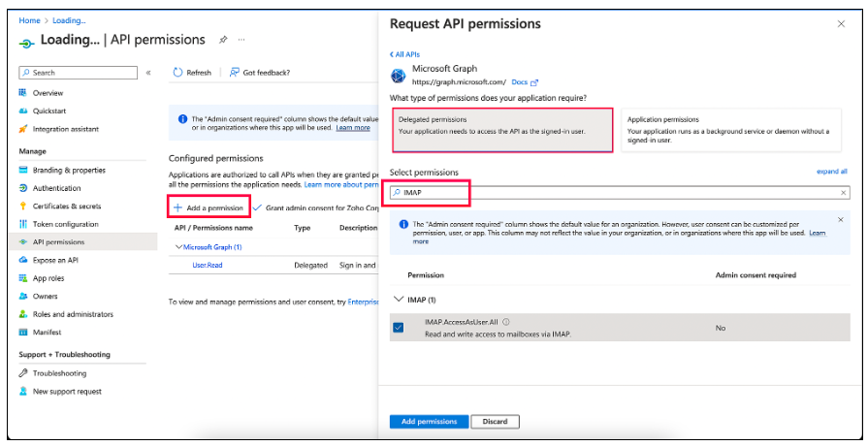
Task: Click the Select permissions search field
Action: point(611,193)
